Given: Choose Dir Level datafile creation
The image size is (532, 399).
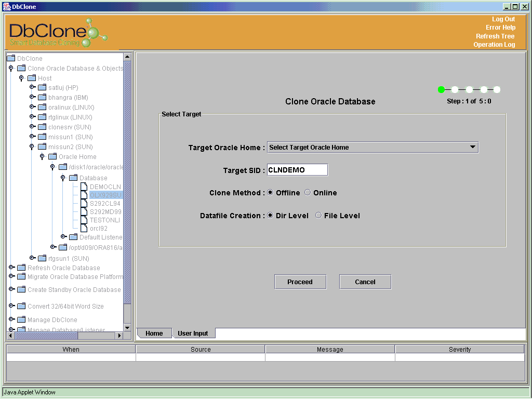Looking at the screenshot, I should pos(270,215).
